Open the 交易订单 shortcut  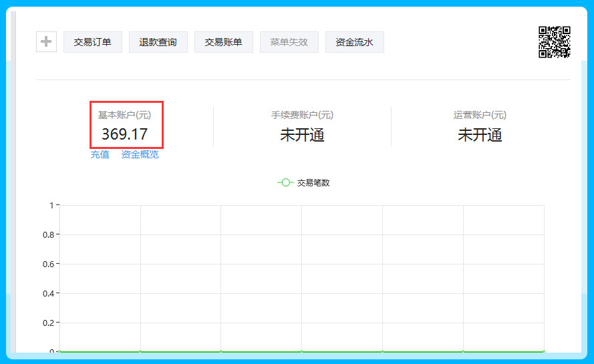[93, 42]
